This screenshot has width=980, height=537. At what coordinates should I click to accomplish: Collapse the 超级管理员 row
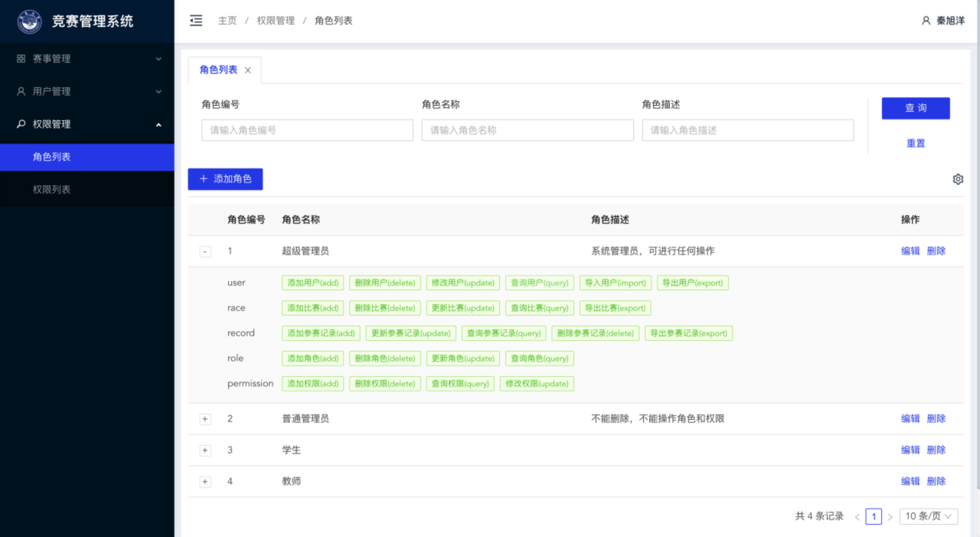point(205,251)
